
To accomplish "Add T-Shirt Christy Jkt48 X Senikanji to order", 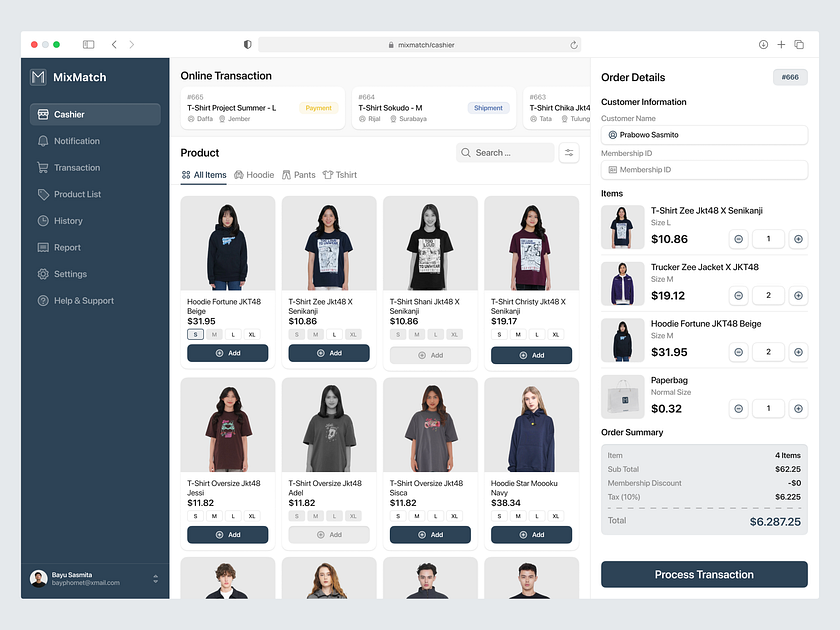I will pyautogui.click(x=531, y=355).
